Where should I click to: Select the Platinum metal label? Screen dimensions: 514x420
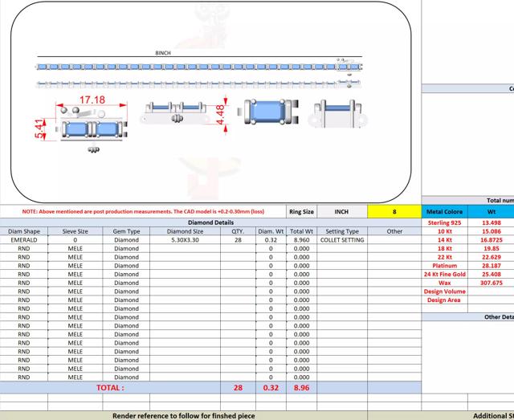444,266
